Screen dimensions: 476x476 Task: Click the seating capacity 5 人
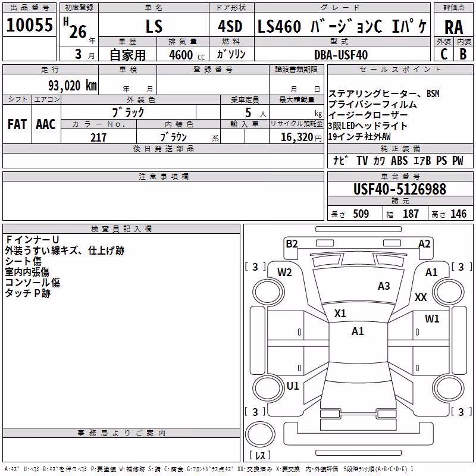pyautogui.click(x=256, y=113)
